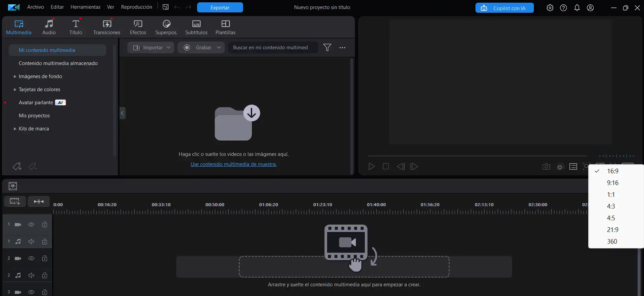Mute audio track 1 speaker icon
This screenshot has height=296, width=644.
31,241
